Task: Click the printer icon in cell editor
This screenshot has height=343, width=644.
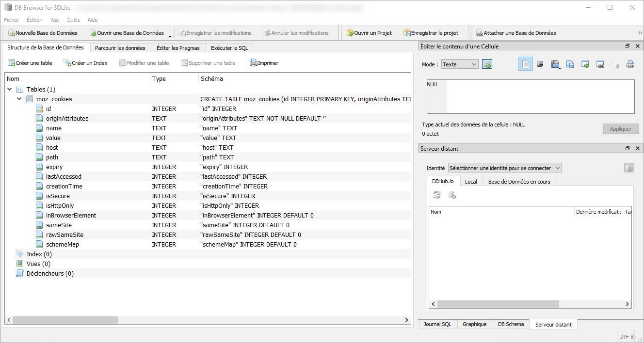Action: (630, 64)
